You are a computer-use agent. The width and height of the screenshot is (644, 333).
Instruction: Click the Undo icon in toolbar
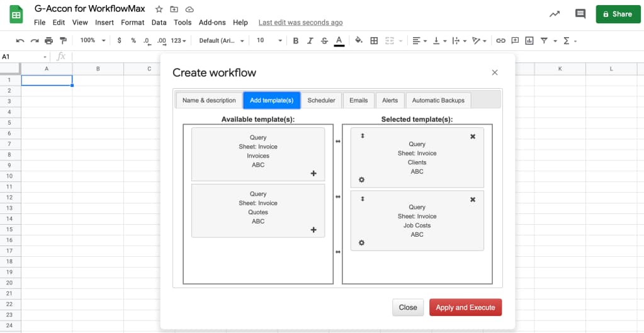coord(20,41)
